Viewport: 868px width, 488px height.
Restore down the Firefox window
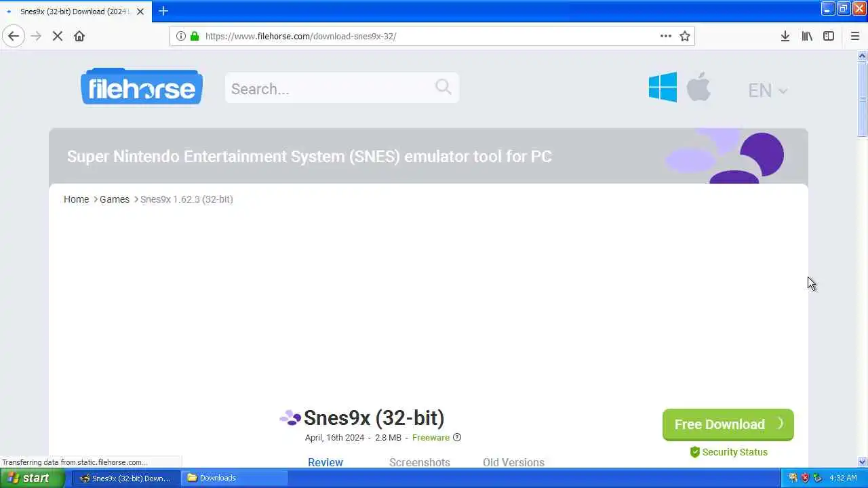[x=843, y=8]
